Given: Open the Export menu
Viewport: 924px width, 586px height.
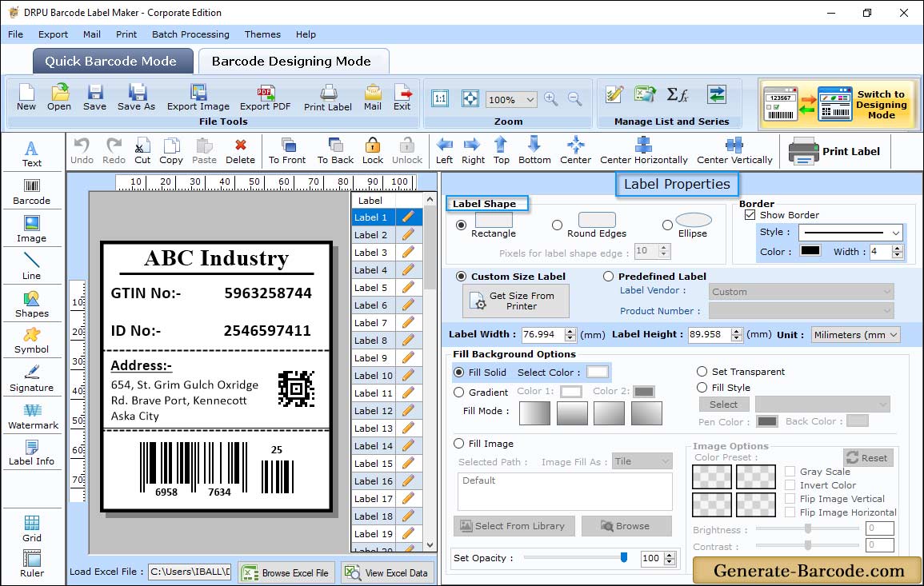Looking at the screenshot, I should (53, 34).
